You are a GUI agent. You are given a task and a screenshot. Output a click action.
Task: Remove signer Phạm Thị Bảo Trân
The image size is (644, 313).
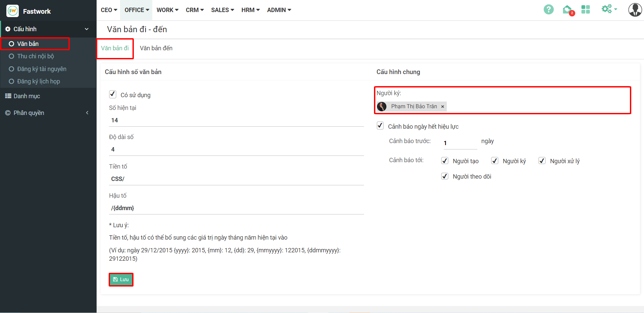(x=442, y=107)
